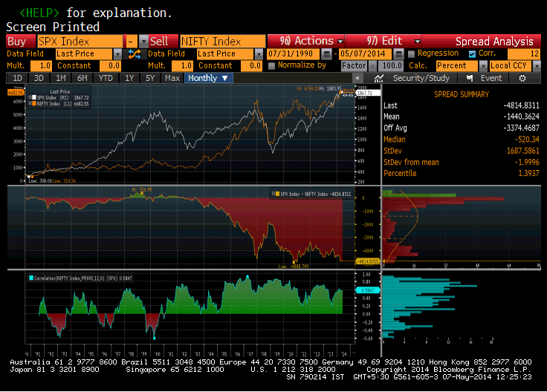Click the StDev value 1687.5861

click(522, 151)
